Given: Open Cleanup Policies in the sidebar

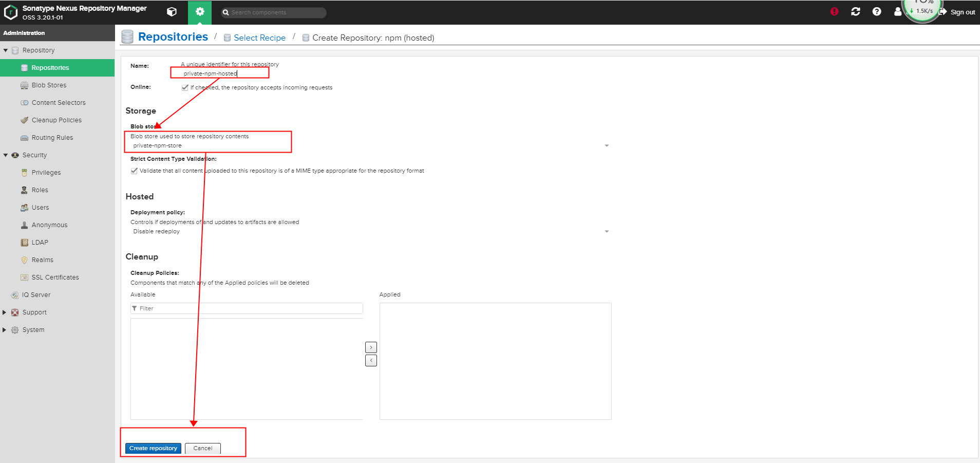Looking at the screenshot, I should pyautogui.click(x=57, y=120).
